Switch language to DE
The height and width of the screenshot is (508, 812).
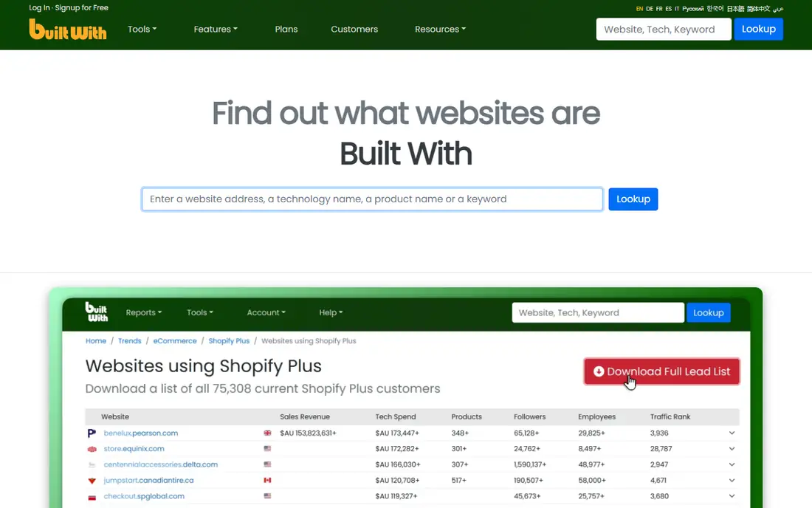point(650,9)
